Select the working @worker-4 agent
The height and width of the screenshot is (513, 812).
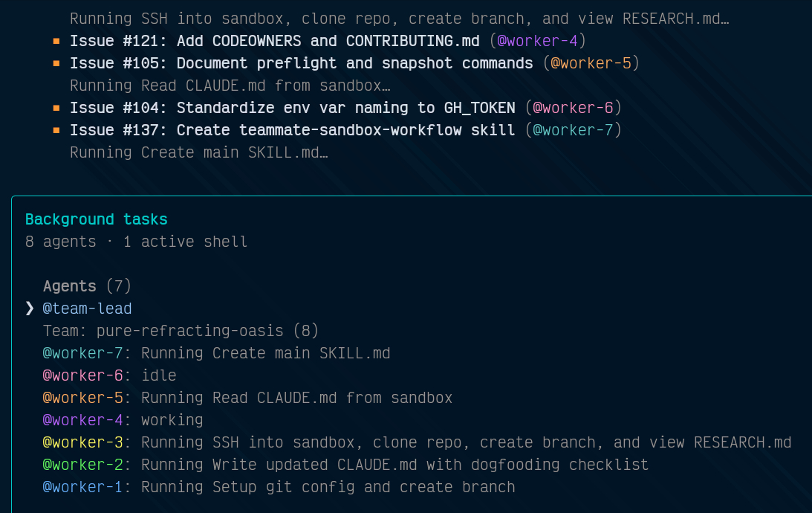[82, 420]
